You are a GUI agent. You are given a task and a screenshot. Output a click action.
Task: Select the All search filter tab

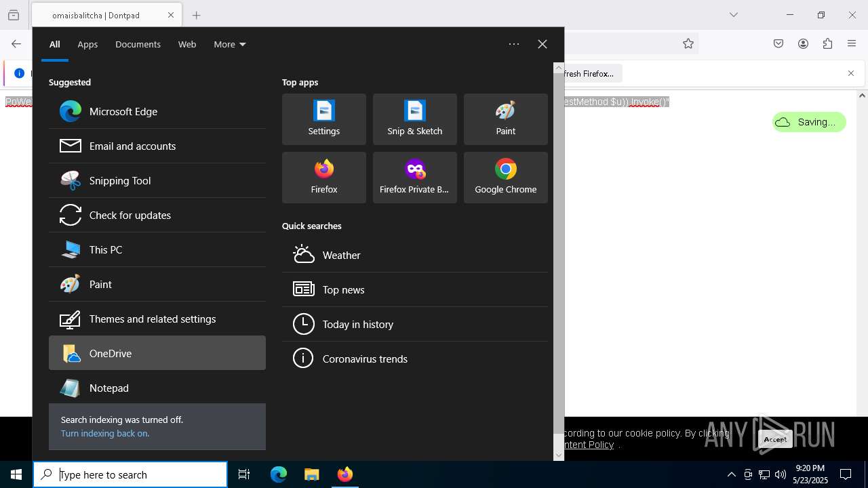tap(55, 44)
